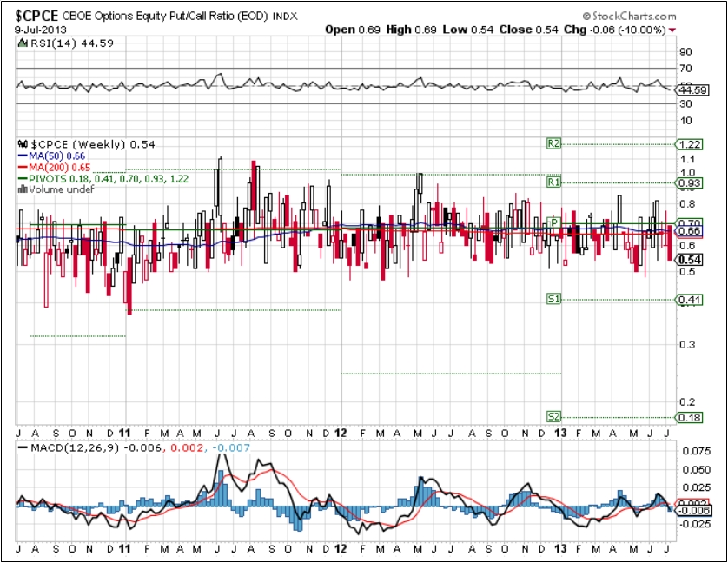Click the red down-triangle after the Chg value

coord(672,30)
